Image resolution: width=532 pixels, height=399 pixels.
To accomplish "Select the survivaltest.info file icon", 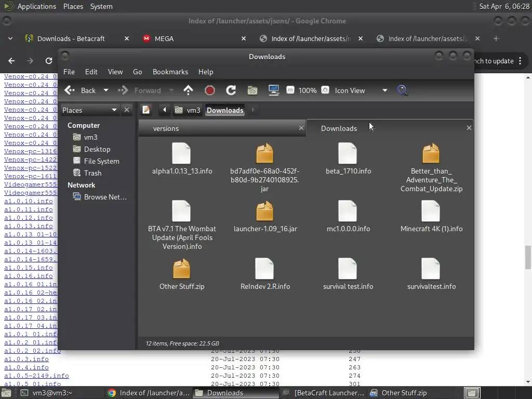I will tap(431, 269).
